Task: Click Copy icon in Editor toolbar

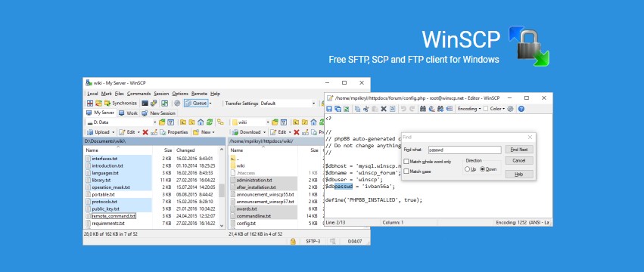Action: coord(357,109)
